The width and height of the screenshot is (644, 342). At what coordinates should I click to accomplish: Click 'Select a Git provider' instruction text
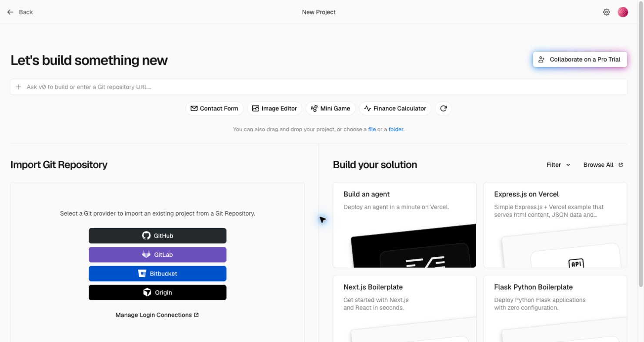point(157,214)
